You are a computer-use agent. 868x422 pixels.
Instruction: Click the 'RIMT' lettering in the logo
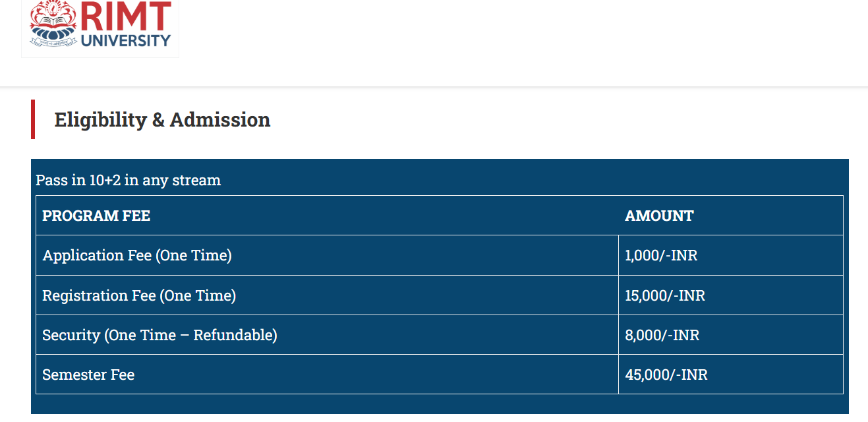tap(126, 16)
